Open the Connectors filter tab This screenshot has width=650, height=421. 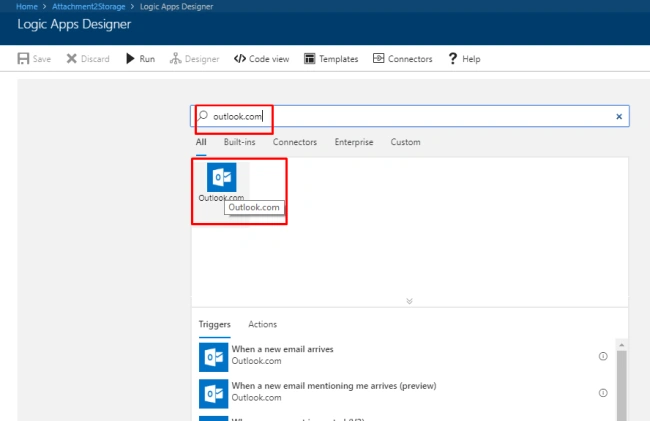295,142
